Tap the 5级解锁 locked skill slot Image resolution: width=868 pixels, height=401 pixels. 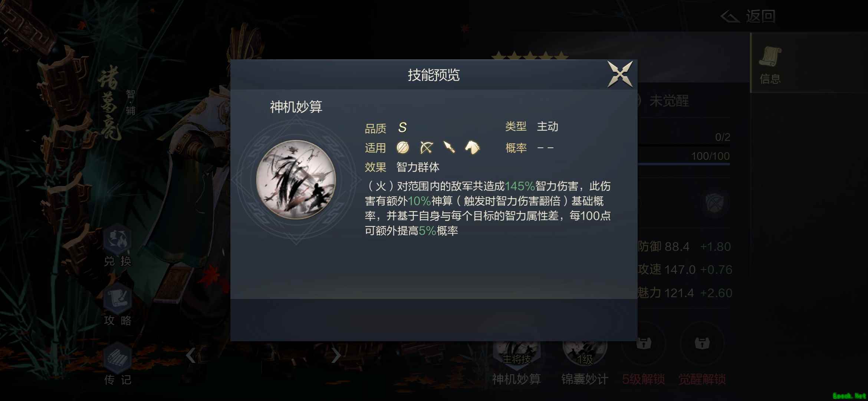pos(644,356)
